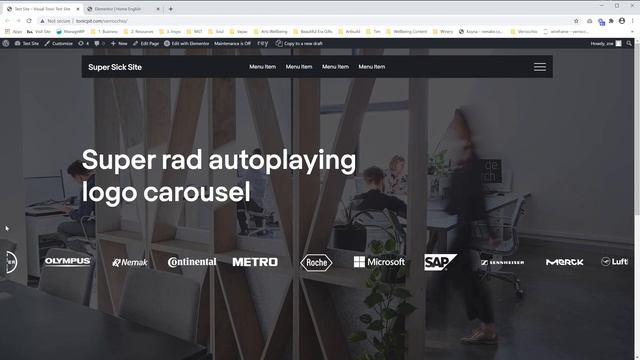Screen dimensions: 640x360
Task: Reload the page with the refresh icon
Action: (29, 21)
